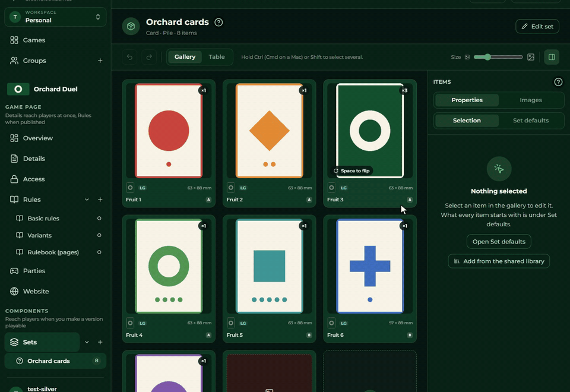570x392 pixels.
Task: Click Open Set defaults button
Action: 499,242
